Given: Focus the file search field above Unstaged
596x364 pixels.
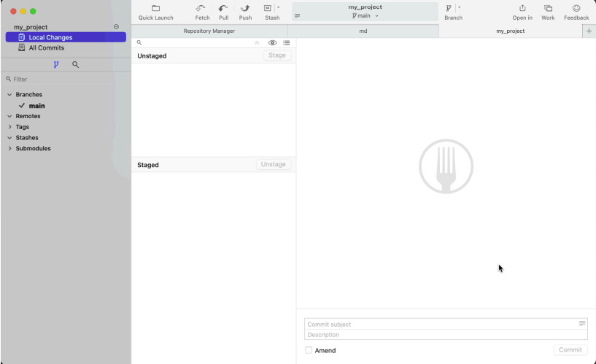Looking at the screenshot, I should [193, 42].
